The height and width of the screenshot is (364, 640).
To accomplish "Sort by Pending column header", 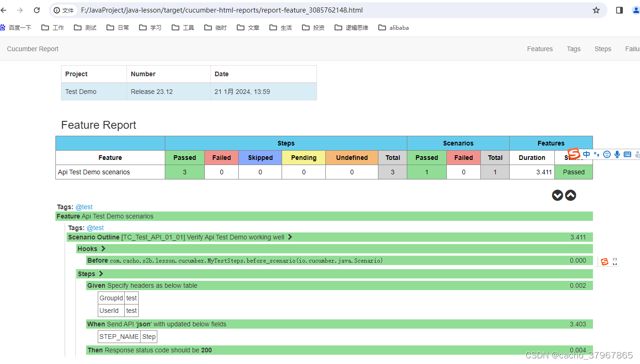I will tap(304, 158).
